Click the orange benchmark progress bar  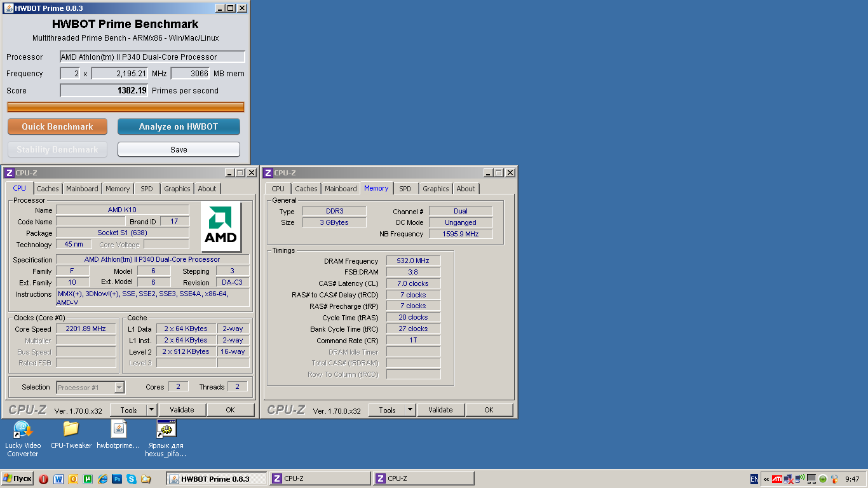[x=126, y=107]
